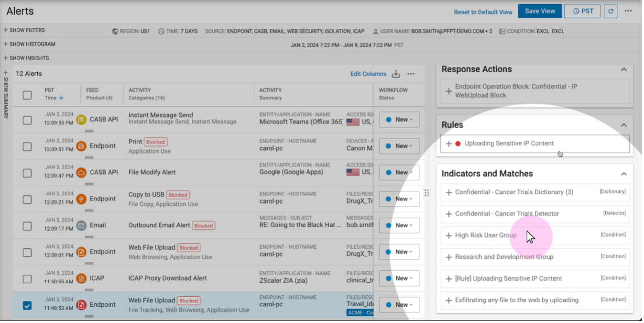The height and width of the screenshot is (323, 644).
Task: Click the Save View button
Action: pyautogui.click(x=540, y=11)
